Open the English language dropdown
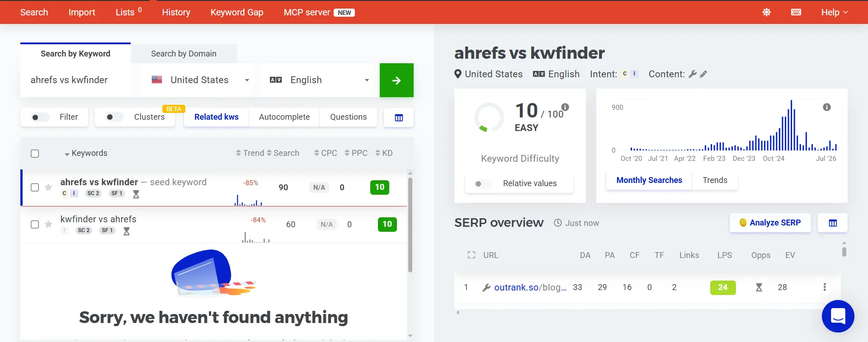 tap(320, 80)
